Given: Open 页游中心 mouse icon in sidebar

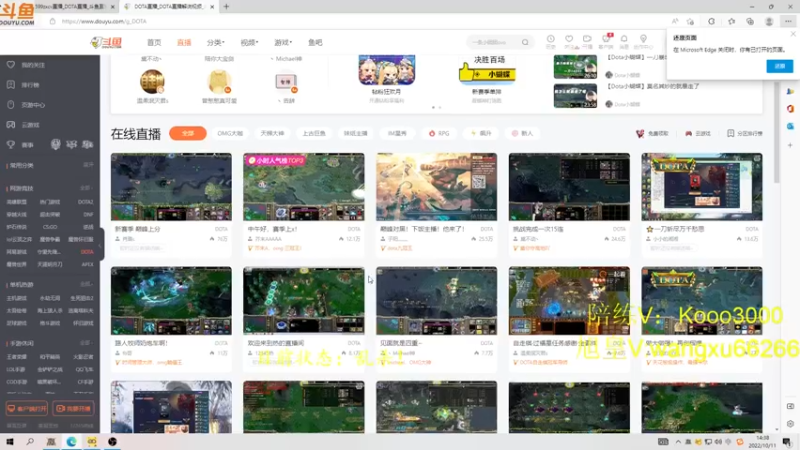Looking at the screenshot, I should point(11,105).
